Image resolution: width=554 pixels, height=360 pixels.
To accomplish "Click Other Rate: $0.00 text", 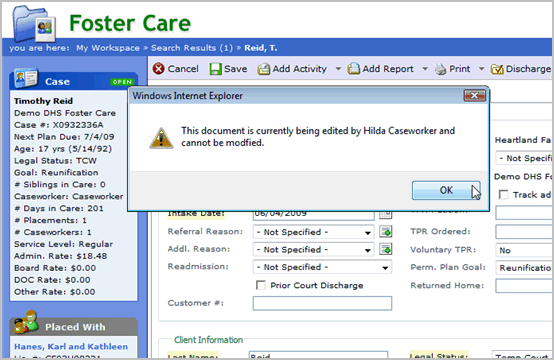I will (54, 292).
